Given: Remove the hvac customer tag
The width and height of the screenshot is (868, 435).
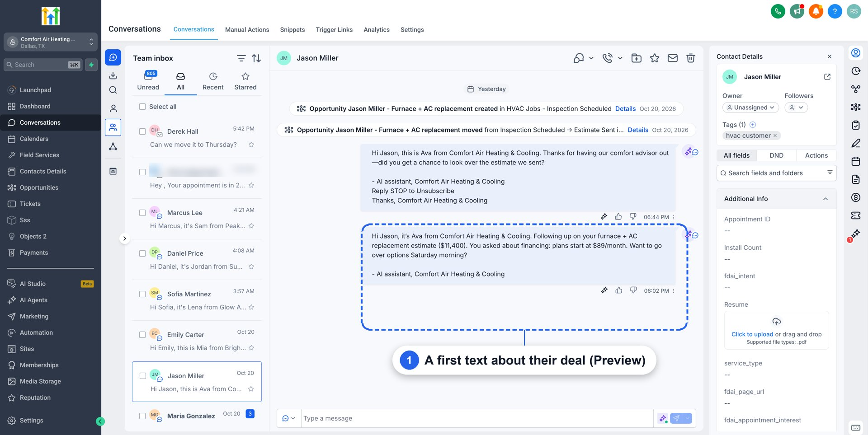Looking at the screenshot, I should pyautogui.click(x=775, y=136).
